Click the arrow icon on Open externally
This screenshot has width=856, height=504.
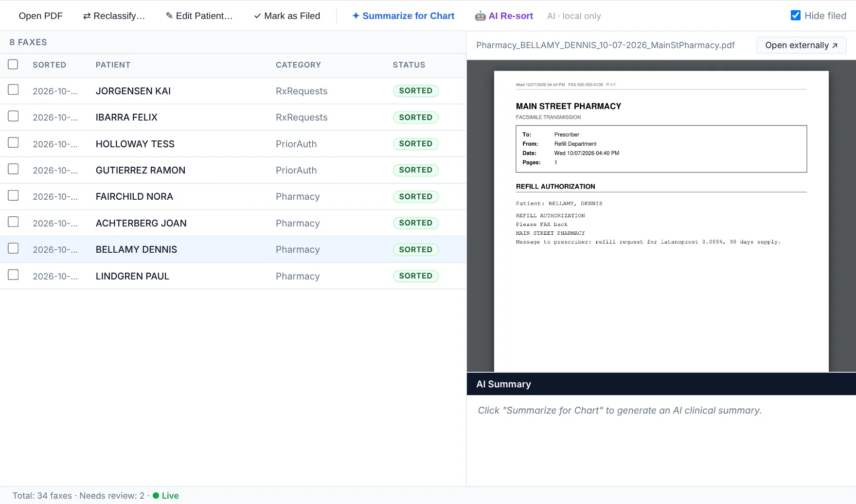coord(835,45)
